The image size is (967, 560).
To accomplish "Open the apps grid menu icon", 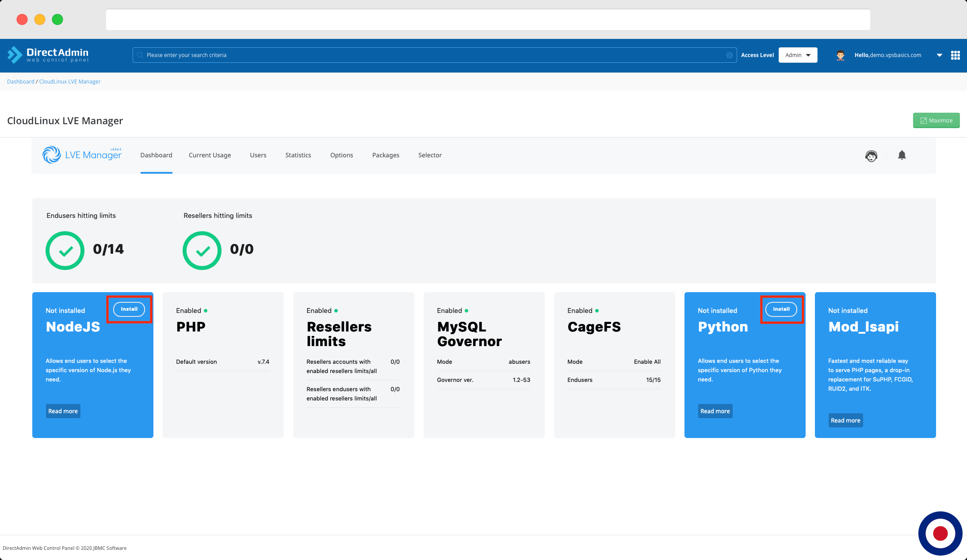I will (955, 55).
